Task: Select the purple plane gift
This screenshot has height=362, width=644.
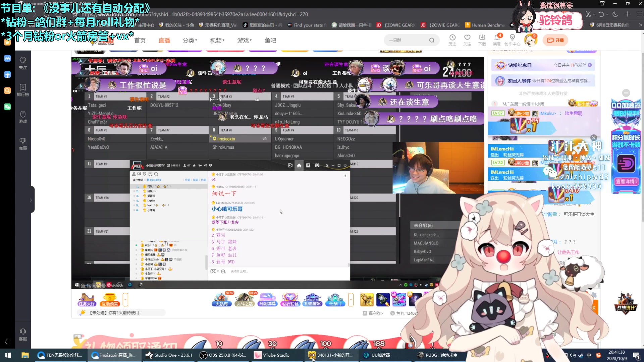Action: pyautogui.click(x=399, y=299)
